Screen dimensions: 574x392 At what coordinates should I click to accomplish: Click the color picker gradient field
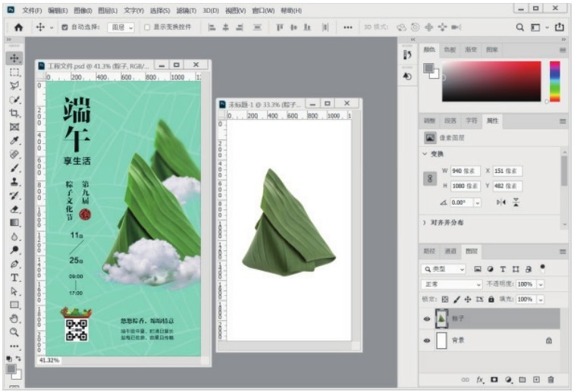(491, 81)
